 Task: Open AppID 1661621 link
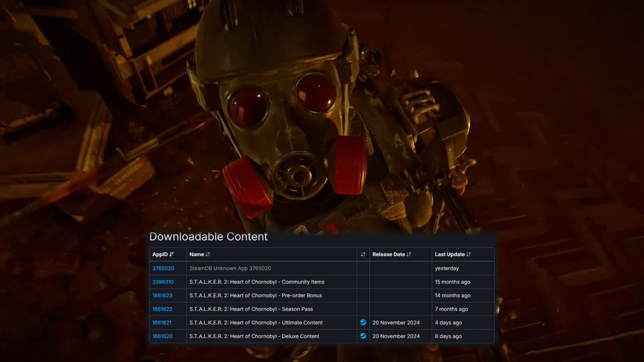[x=162, y=323]
